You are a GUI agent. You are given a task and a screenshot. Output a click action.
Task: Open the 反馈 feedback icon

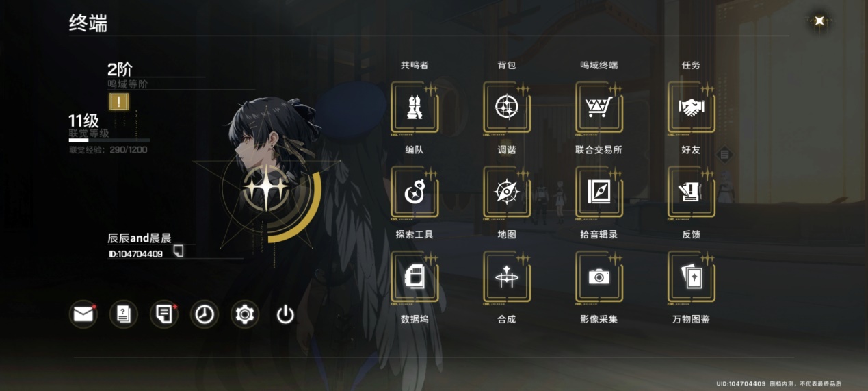click(x=692, y=192)
